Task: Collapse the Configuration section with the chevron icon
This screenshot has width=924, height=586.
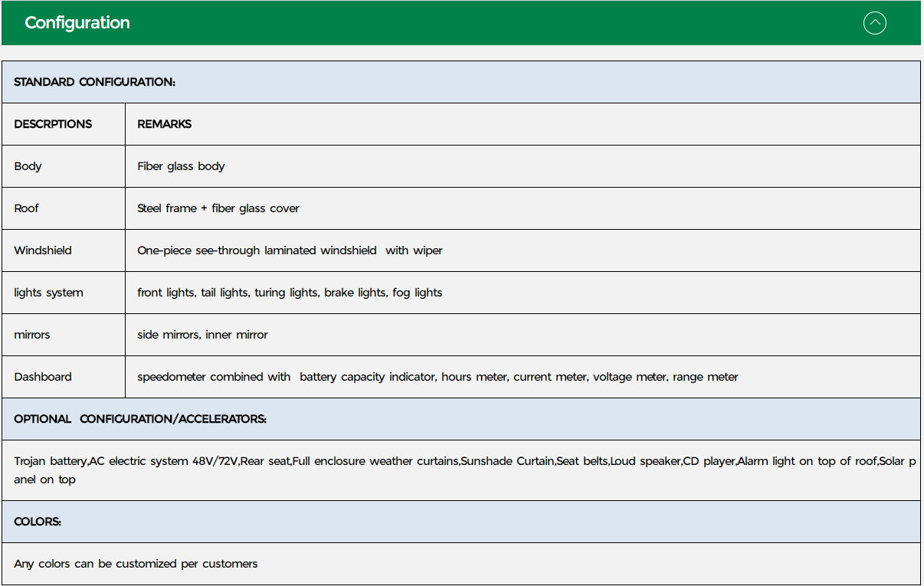Action: click(874, 23)
